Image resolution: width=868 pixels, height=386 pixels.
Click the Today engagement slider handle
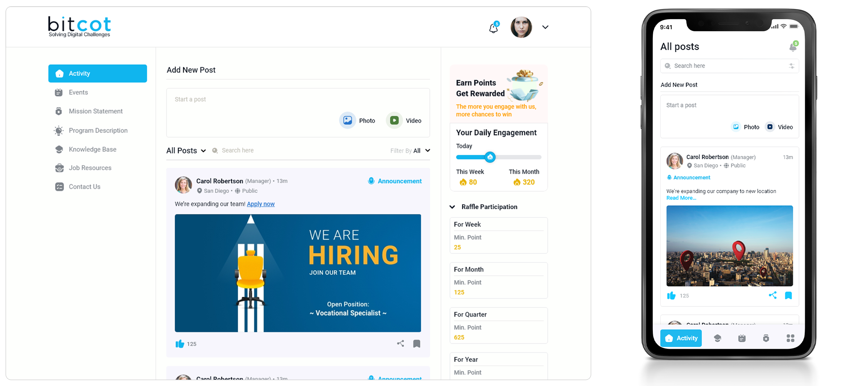click(490, 157)
